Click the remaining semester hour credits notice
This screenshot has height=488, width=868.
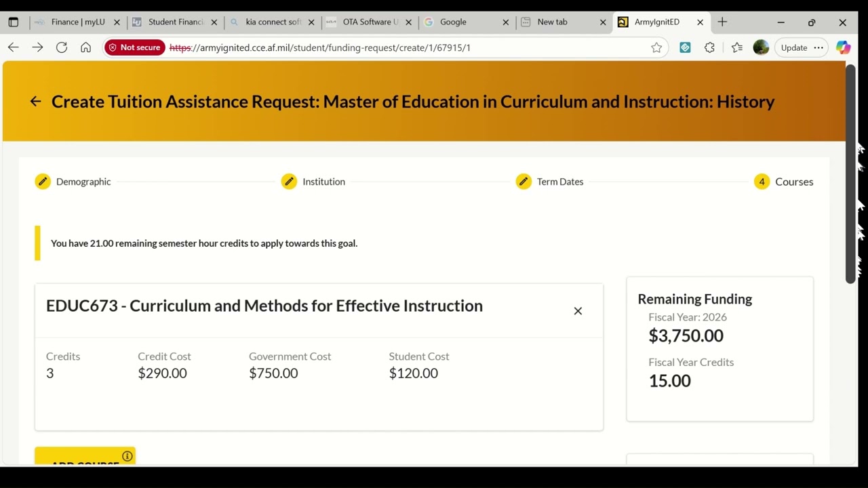(x=204, y=243)
